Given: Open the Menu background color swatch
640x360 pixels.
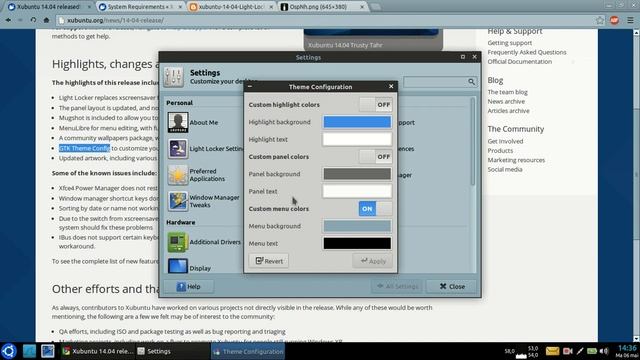Looking at the screenshot, I should point(357,226).
